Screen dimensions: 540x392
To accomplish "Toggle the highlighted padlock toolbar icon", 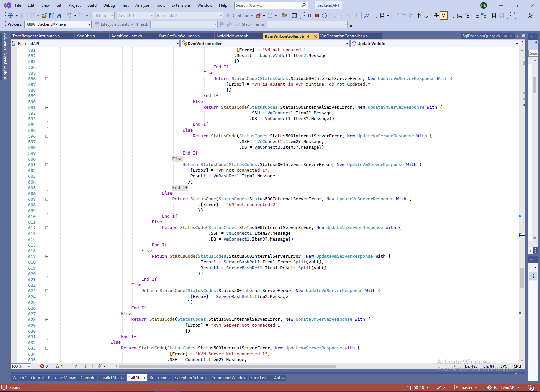I will [x=443, y=16].
